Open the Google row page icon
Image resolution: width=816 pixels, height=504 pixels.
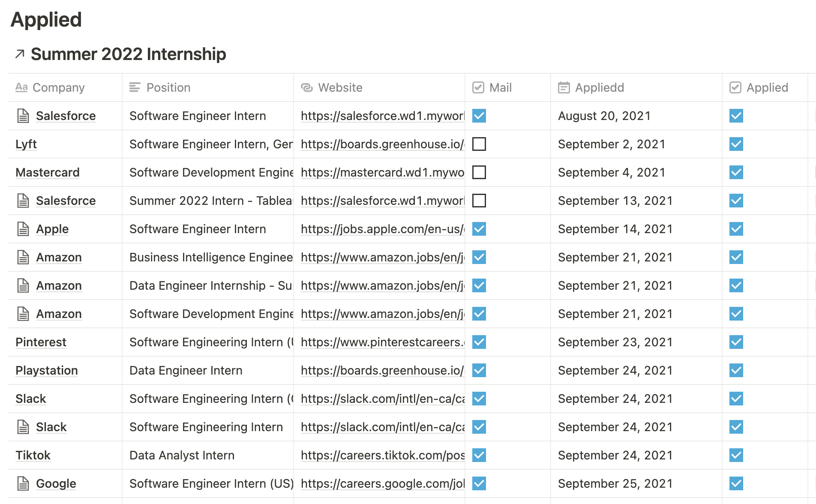pyautogui.click(x=23, y=483)
